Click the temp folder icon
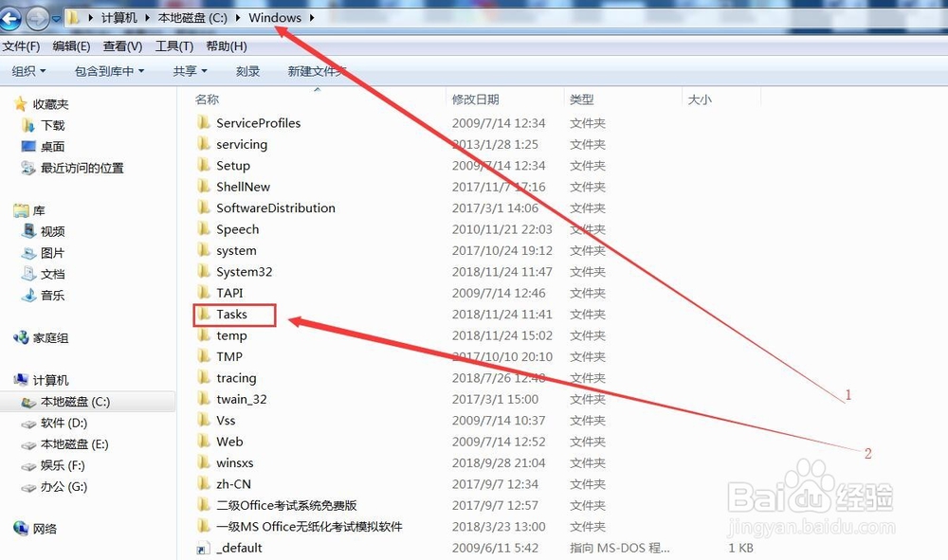This screenshot has width=948, height=560. click(x=203, y=335)
